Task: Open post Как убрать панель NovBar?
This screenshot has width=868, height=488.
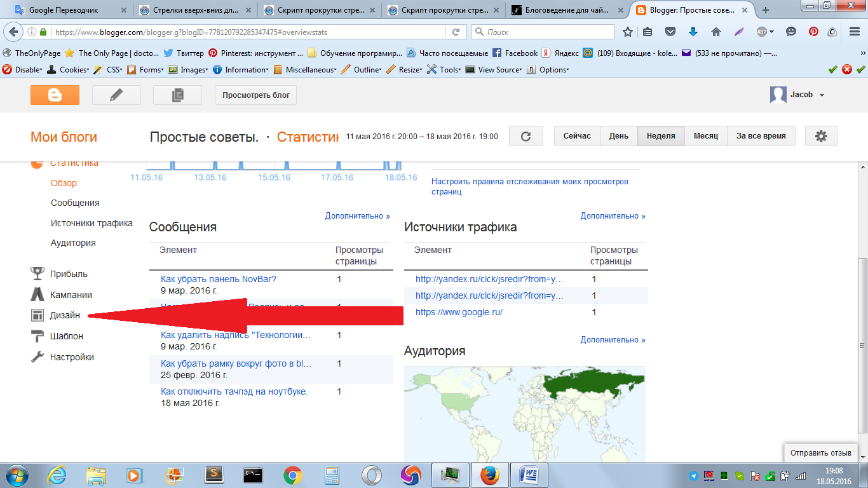Action: click(x=219, y=279)
